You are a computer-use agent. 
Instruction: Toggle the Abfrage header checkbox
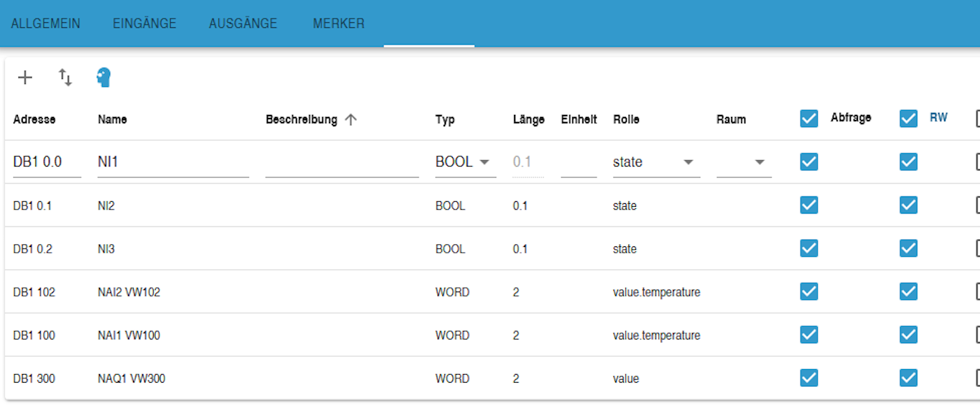[809, 118]
